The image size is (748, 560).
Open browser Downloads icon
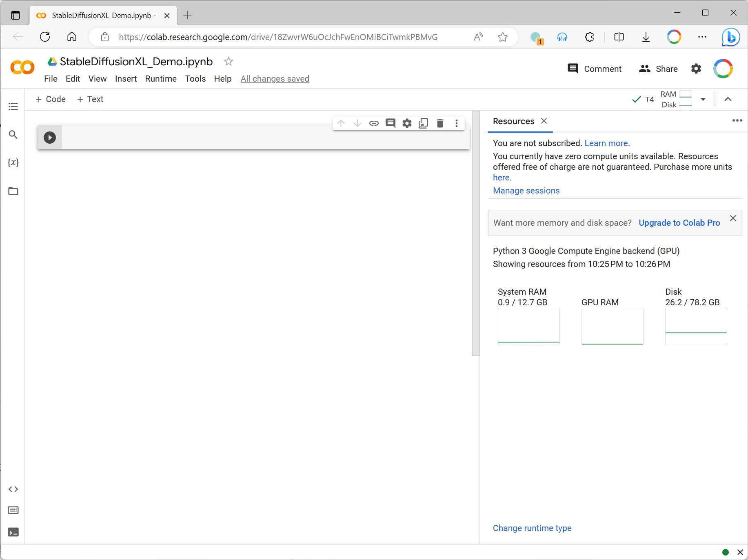click(646, 37)
